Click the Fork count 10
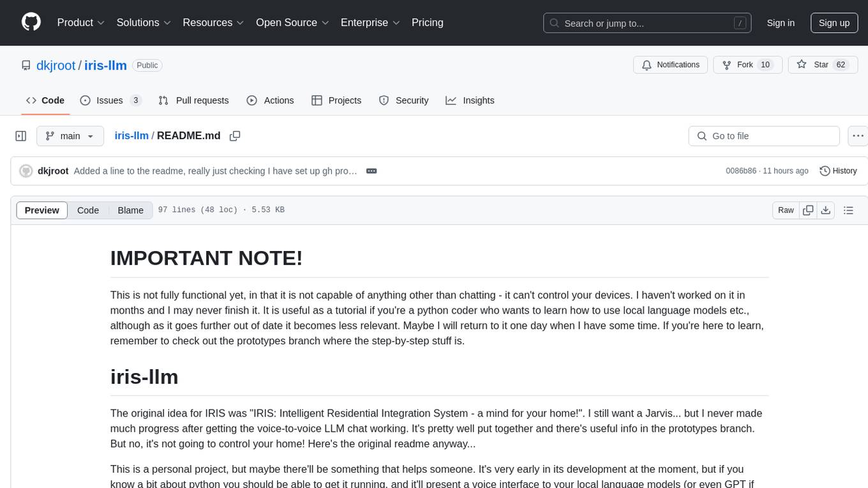This screenshot has height=488, width=868. coord(766,65)
